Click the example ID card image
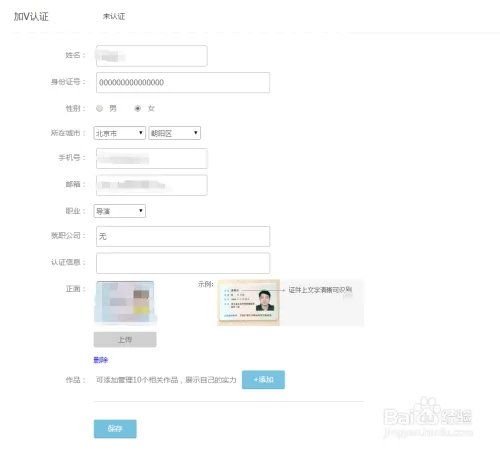 coord(249,303)
